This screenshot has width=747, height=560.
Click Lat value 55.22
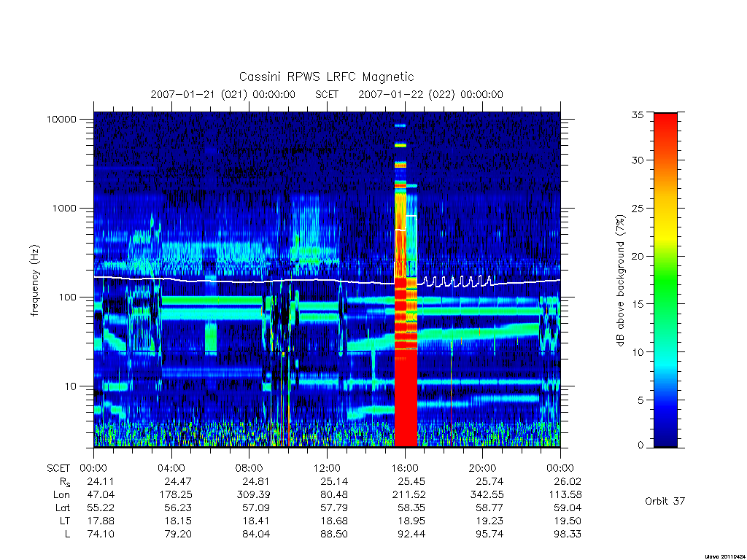(x=101, y=508)
